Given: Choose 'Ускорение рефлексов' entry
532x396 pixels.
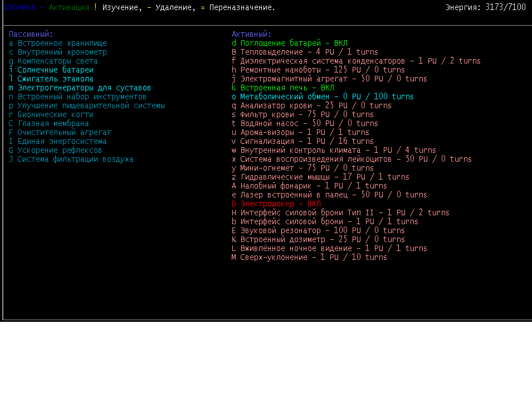Looking at the screenshot, I should click(x=55, y=150).
